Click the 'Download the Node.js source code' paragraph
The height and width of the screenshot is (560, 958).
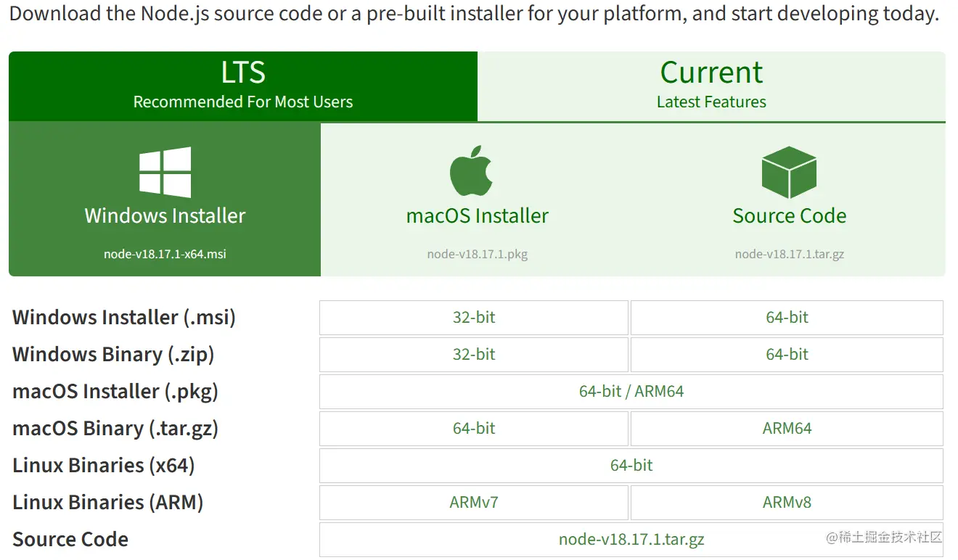tap(474, 14)
